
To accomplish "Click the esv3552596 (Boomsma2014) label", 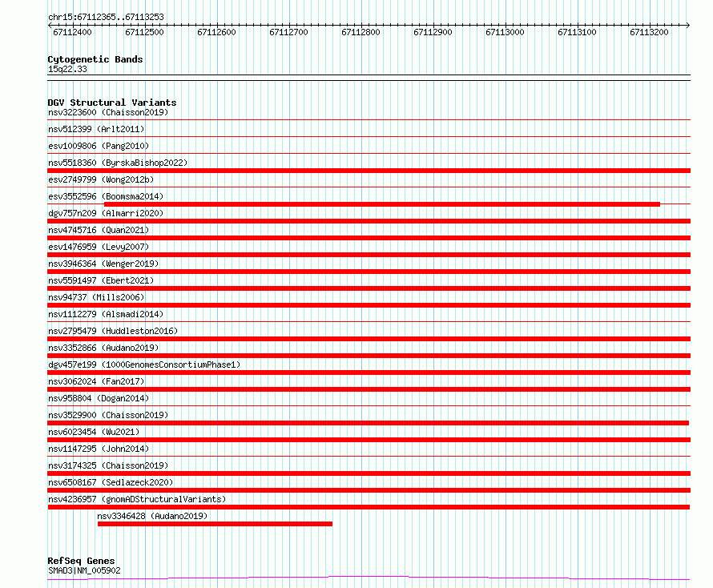I will pos(106,196).
